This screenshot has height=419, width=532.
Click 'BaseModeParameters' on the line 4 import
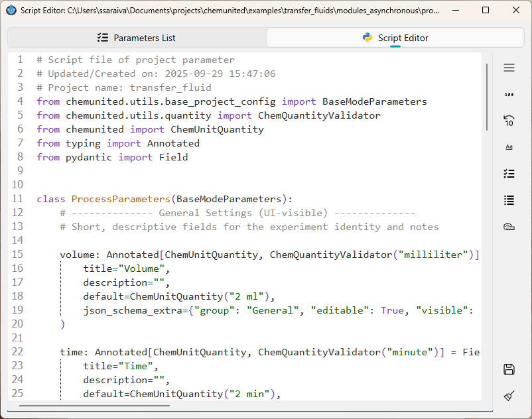point(375,101)
